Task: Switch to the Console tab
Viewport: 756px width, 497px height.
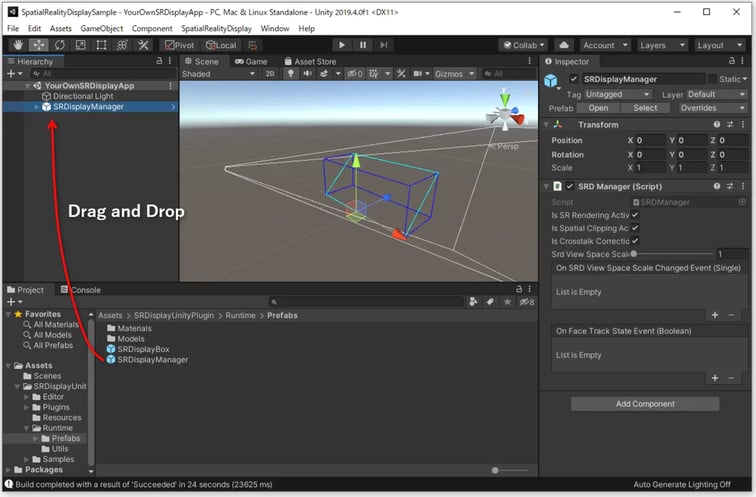Action: coord(81,290)
